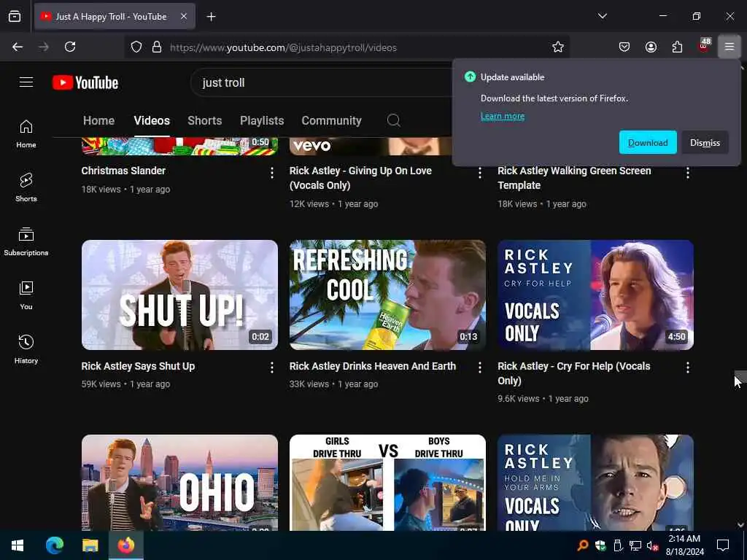This screenshot has width=747, height=560.
Task: Open Shorts in the YouTube sidebar
Action: [x=26, y=187]
